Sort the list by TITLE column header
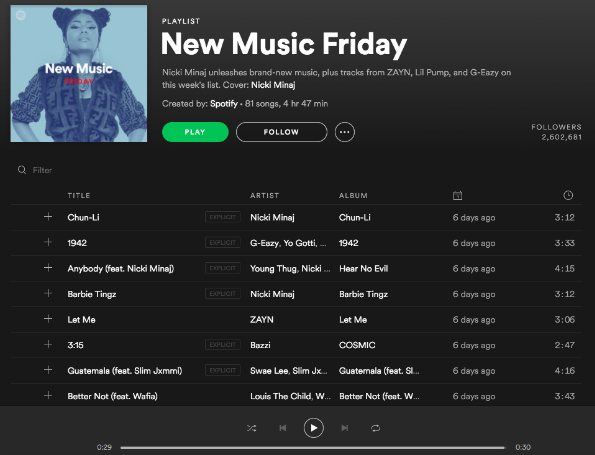Image resolution: width=595 pixels, height=455 pixels. click(x=79, y=195)
